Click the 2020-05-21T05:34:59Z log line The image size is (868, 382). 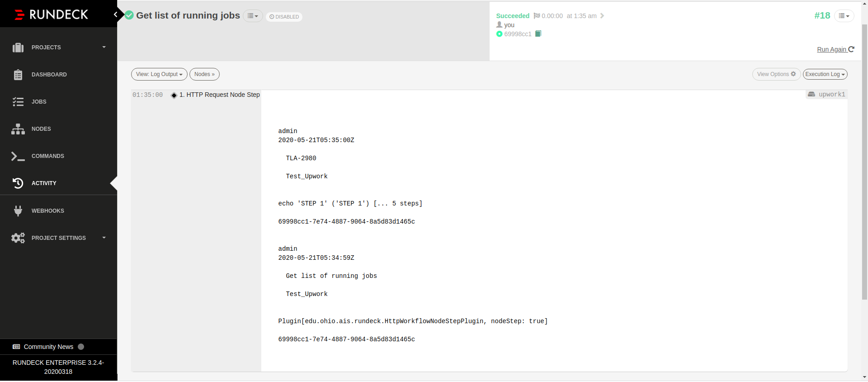(316, 258)
